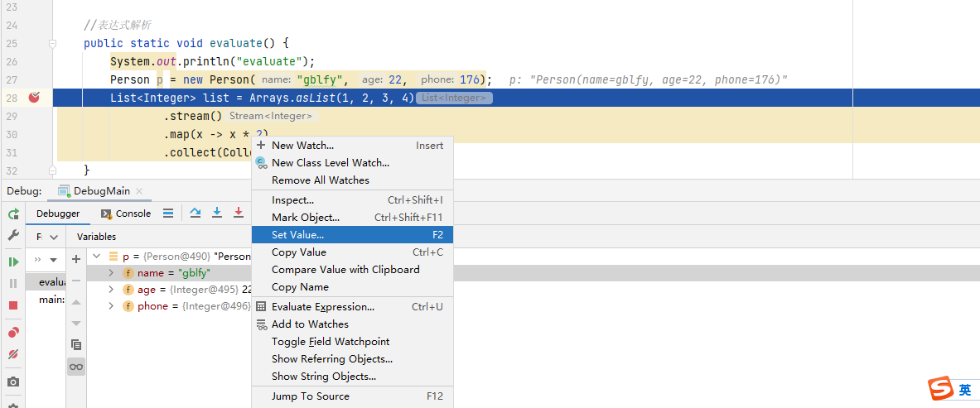Open debugger settings wrench icon
The image size is (980, 408).
13,235
